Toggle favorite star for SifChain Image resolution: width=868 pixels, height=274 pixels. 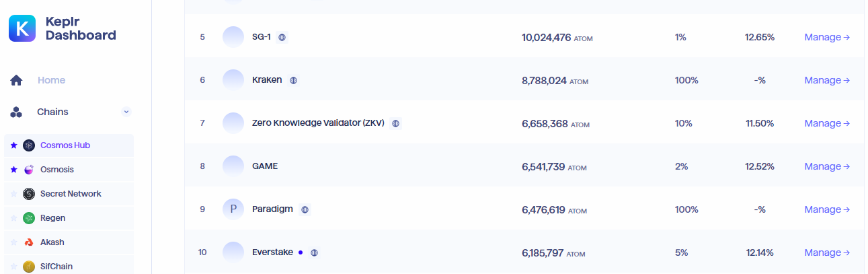[14, 267]
